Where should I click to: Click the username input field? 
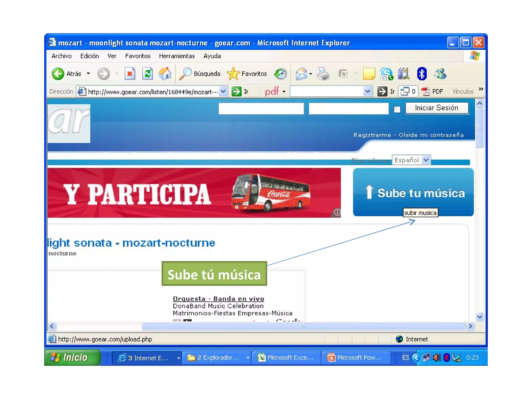[261, 109]
